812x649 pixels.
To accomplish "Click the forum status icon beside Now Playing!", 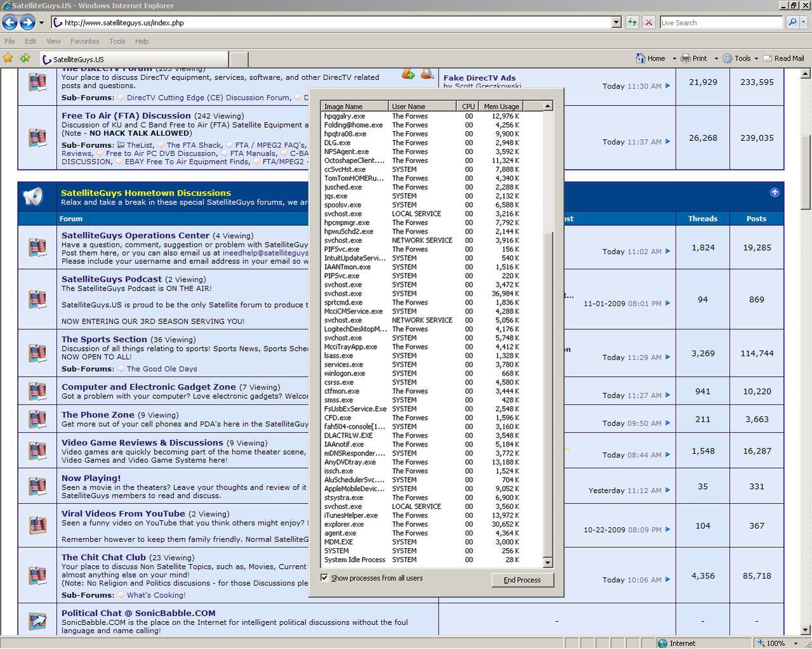I will pos(37,486).
